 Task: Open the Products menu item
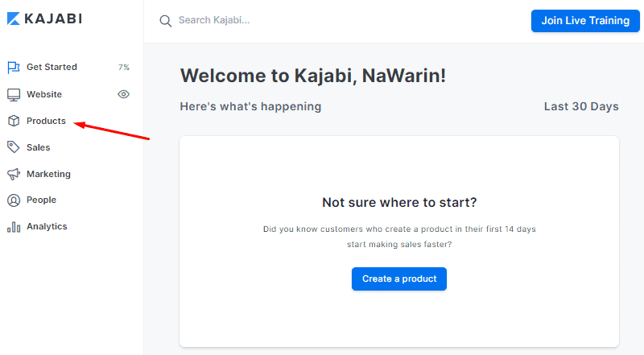coord(46,121)
